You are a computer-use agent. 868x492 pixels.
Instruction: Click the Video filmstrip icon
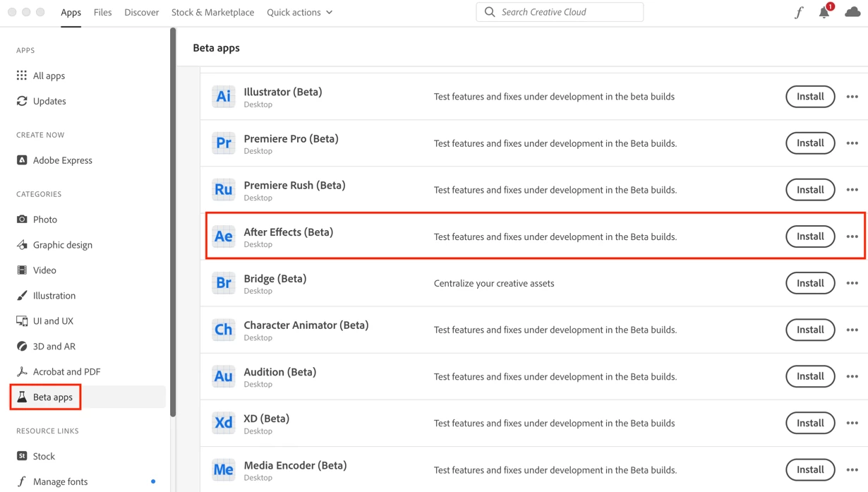tap(22, 270)
